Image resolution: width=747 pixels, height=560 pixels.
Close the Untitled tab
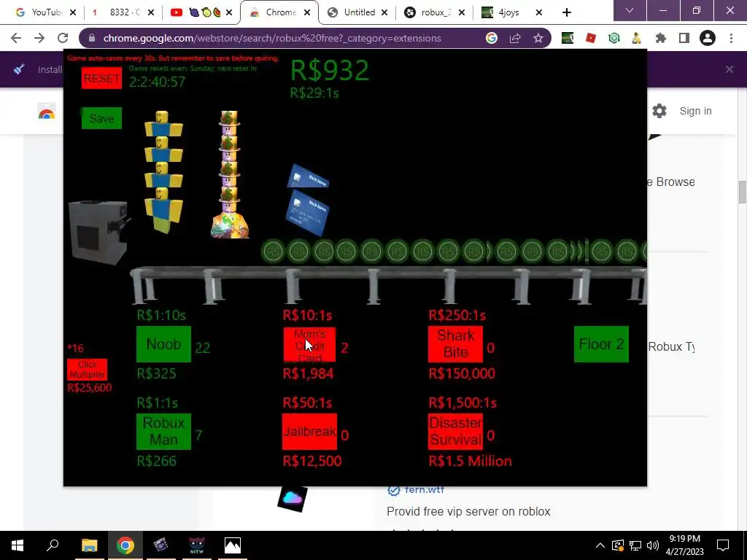[384, 12]
